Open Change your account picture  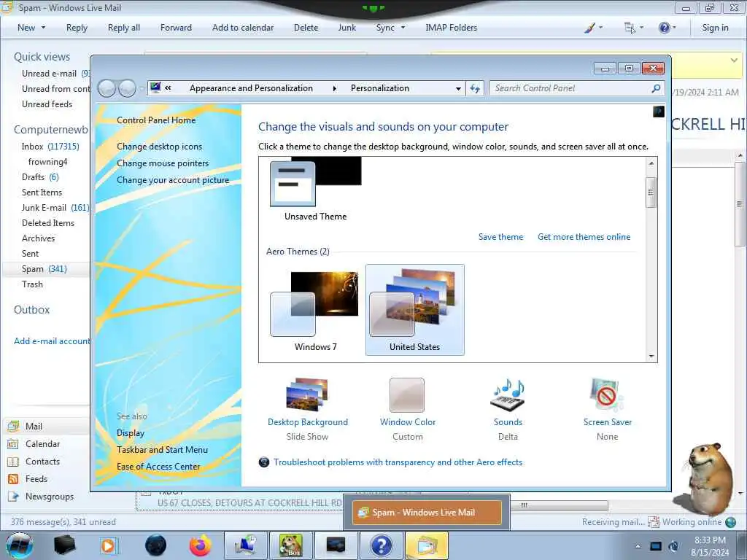(173, 180)
